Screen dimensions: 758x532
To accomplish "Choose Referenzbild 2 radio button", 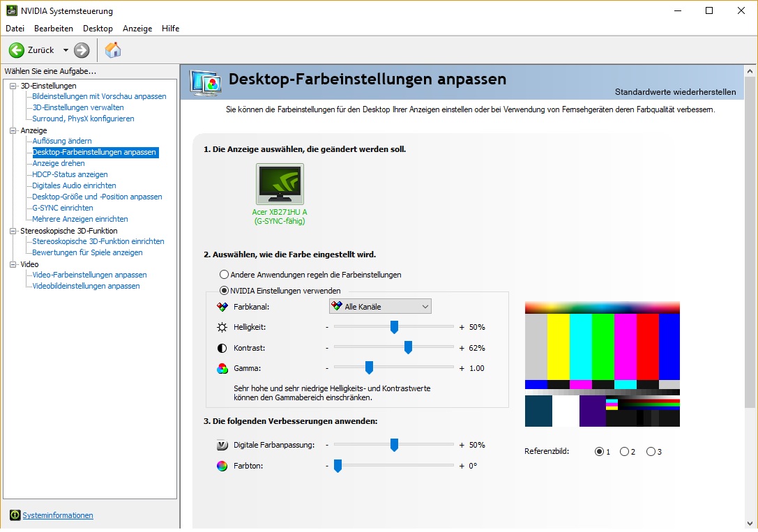I will [624, 451].
